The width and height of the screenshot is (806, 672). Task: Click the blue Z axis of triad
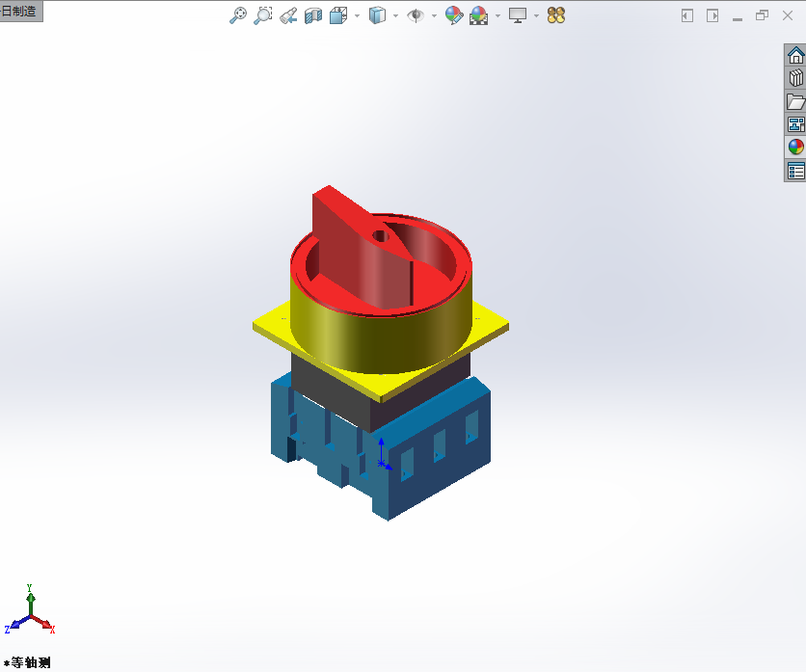click(18, 623)
